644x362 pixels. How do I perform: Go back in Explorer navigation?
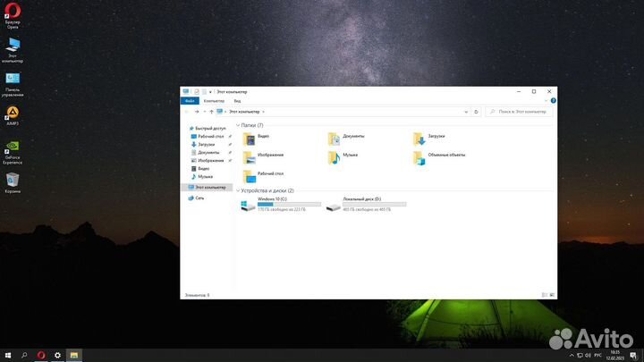(x=187, y=112)
